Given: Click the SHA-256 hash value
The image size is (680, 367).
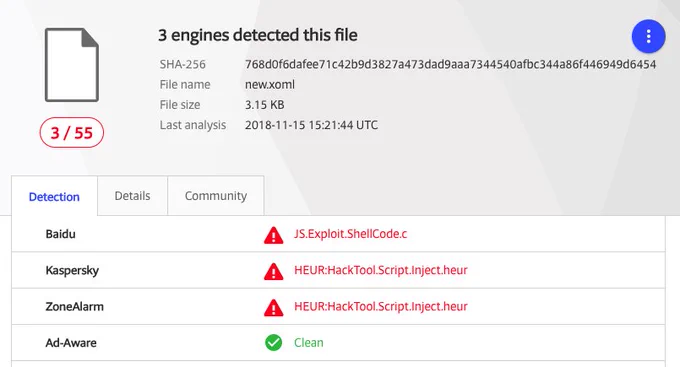Looking at the screenshot, I should coord(450,64).
